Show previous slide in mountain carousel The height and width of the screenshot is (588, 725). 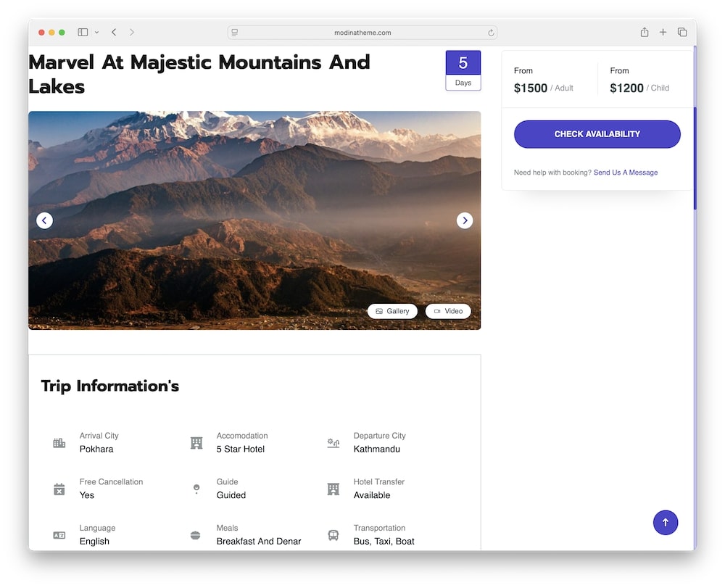coord(44,220)
